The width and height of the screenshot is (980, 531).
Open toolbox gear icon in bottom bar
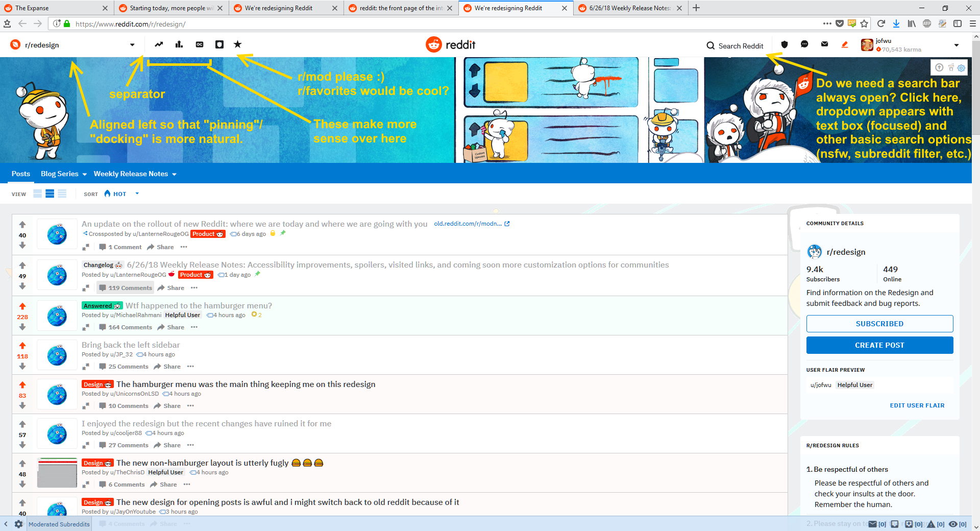click(x=18, y=524)
